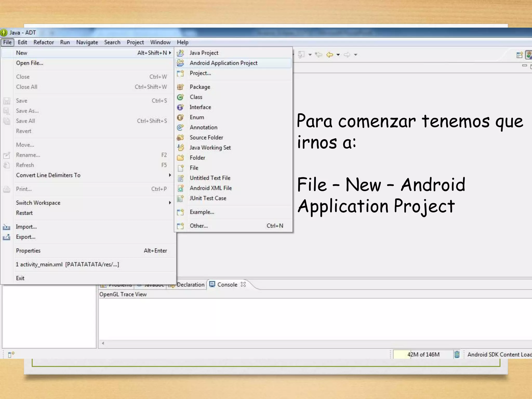Run garbage collector trash icon
Screen dimensions: 532x399
(457, 354)
